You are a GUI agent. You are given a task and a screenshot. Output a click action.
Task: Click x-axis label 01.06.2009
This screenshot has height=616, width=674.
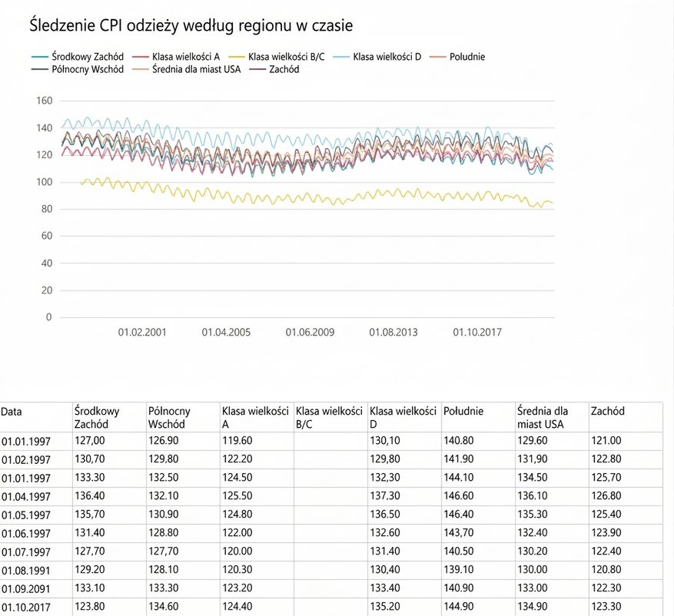[x=310, y=332]
